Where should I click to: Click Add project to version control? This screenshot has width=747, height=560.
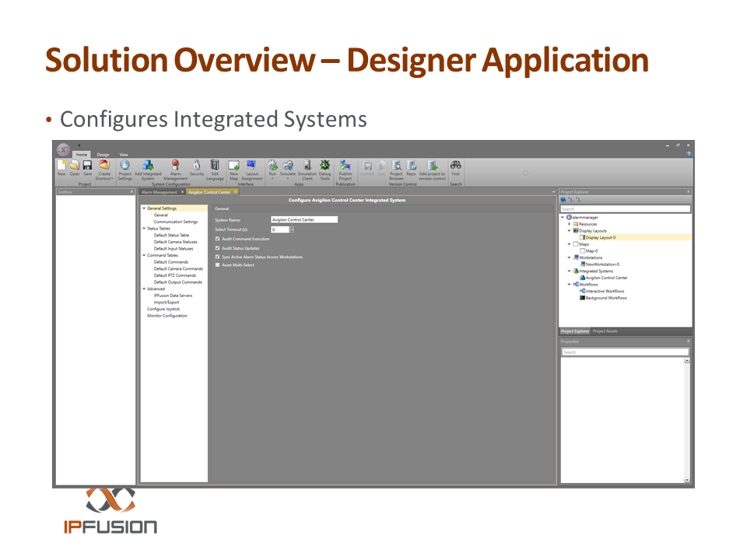click(x=432, y=165)
